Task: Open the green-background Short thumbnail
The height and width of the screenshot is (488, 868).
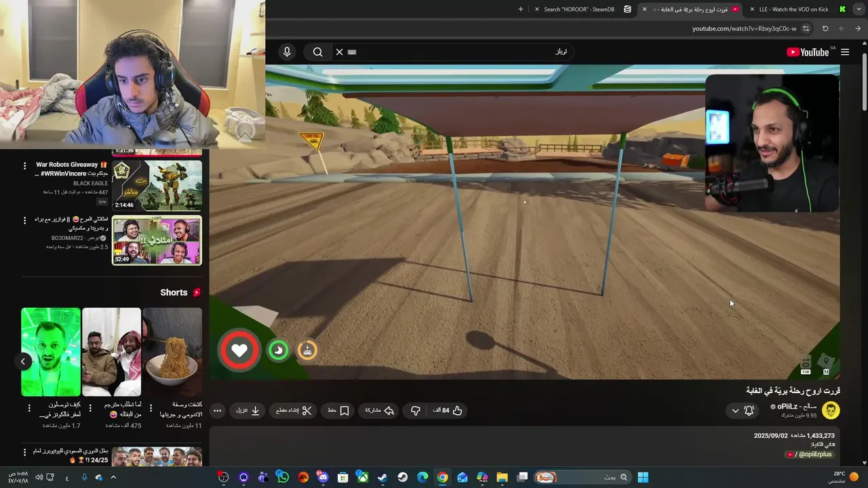Action: (51, 352)
